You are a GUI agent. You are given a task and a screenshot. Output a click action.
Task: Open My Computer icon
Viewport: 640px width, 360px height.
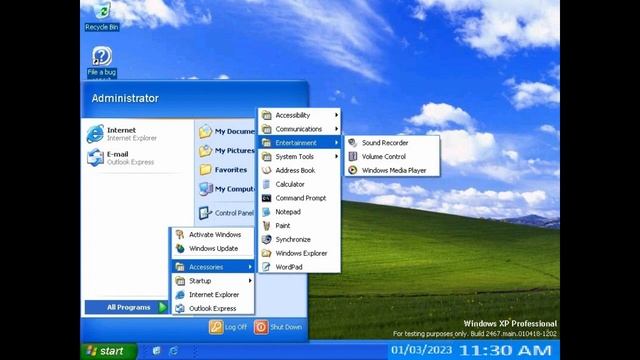[x=205, y=189]
